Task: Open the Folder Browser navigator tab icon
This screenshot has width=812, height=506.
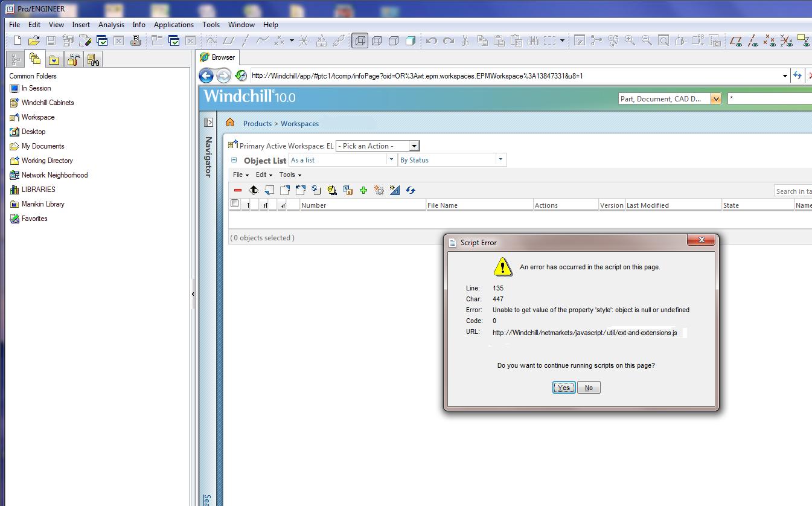Action: (x=34, y=59)
